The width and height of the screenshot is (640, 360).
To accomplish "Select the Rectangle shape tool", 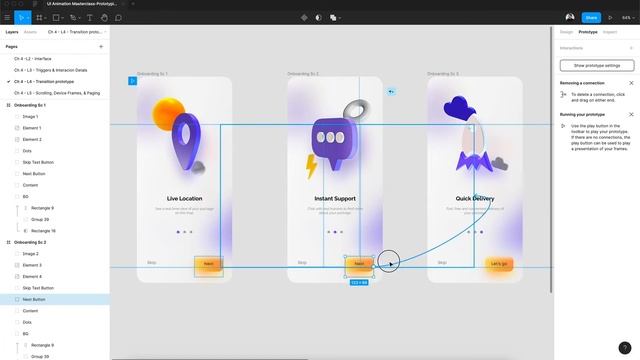I will point(56,18).
